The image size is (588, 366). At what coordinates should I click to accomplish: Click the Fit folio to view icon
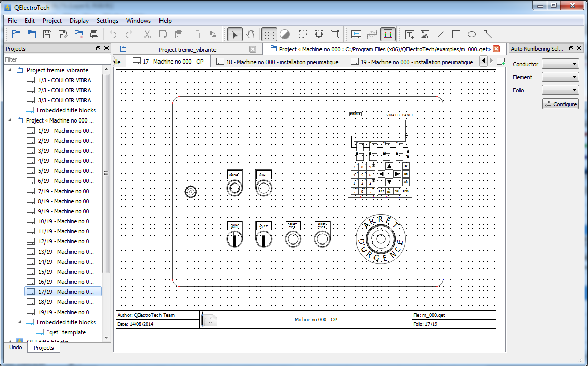tap(335, 34)
